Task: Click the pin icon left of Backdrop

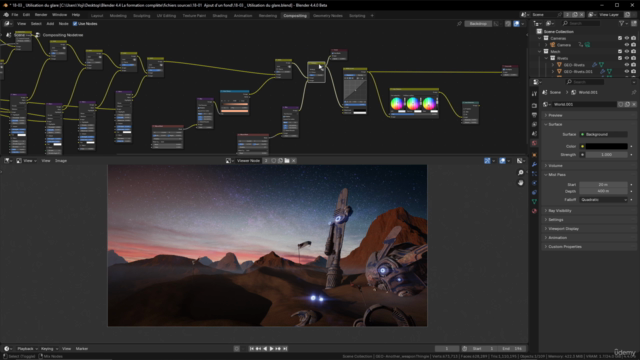Action: pyautogui.click(x=459, y=24)
